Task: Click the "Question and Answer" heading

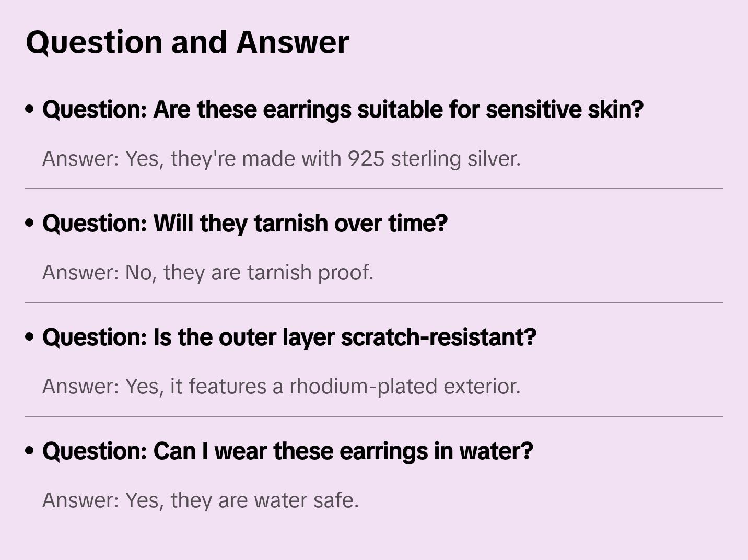Action: pos(187,42)
